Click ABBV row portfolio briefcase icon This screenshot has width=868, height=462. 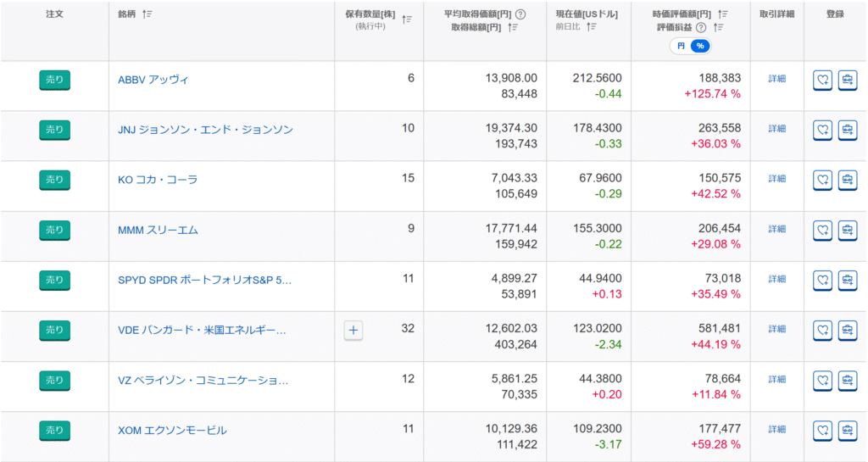(x=848, y=81)
